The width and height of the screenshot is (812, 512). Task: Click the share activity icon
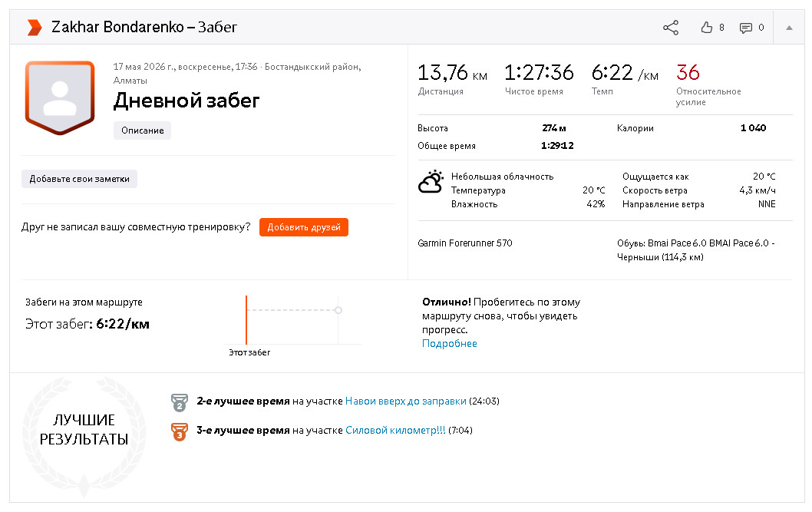click(671, 28)
